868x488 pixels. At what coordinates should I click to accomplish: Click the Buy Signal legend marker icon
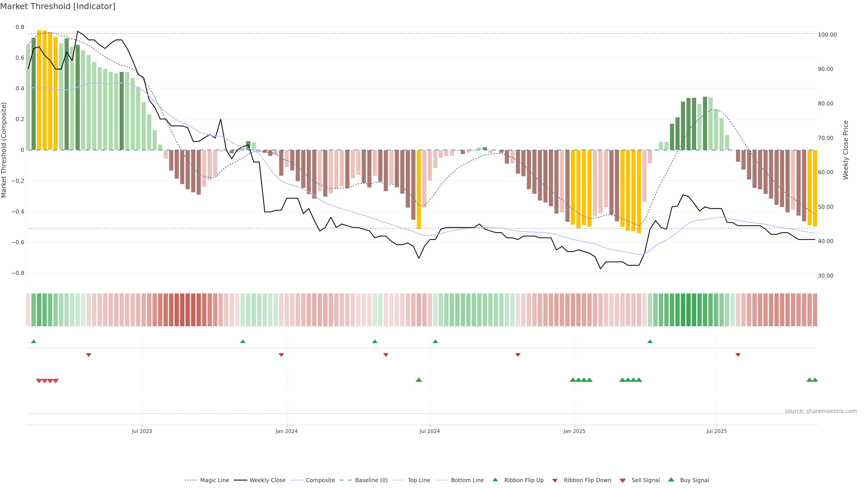click(671, 480)
